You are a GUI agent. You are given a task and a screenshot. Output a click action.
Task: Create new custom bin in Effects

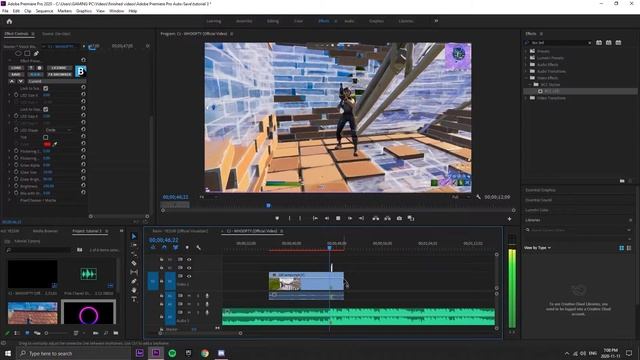[x=622, y=181]
